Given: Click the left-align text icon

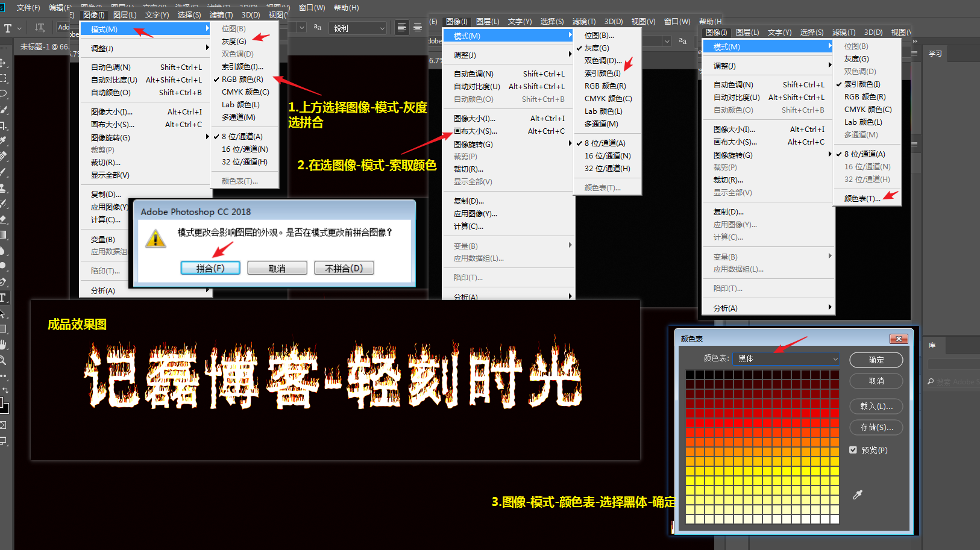Looking at the screenshot, I should coord(401,28).
